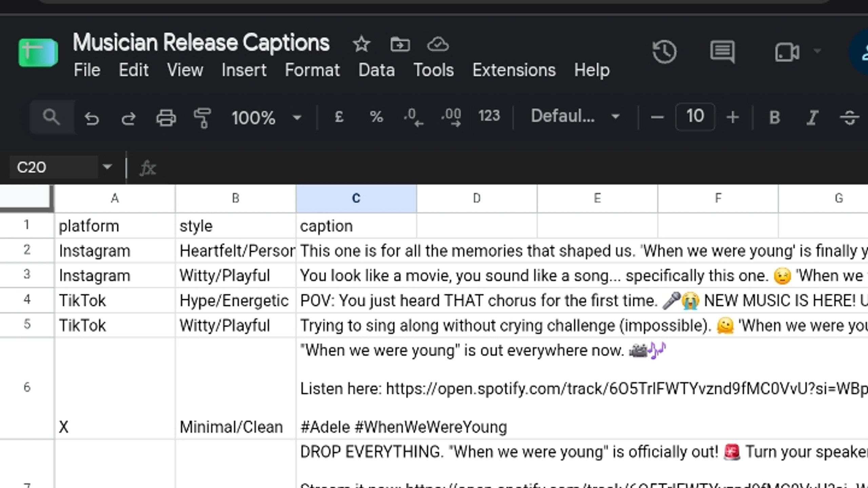Click the toolbar search magnifier

(52, 117)
